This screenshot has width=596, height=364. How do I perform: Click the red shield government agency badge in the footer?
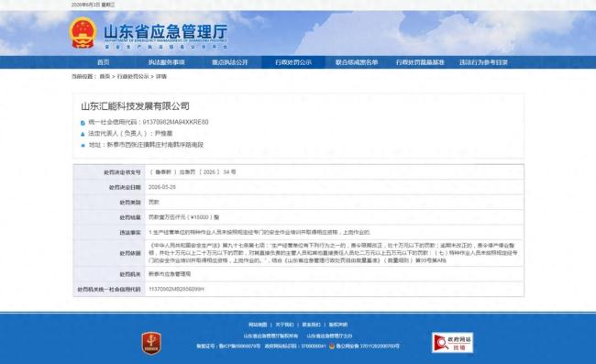(151, 343)
